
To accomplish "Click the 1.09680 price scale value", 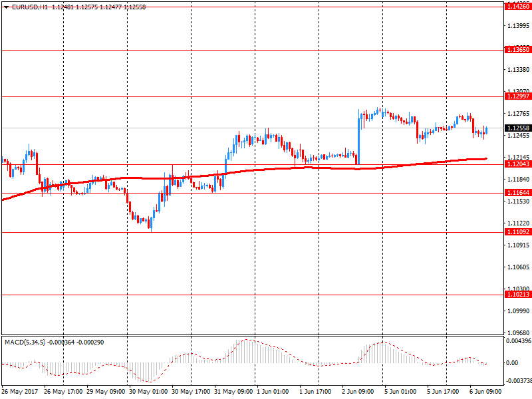I will 519,333.
